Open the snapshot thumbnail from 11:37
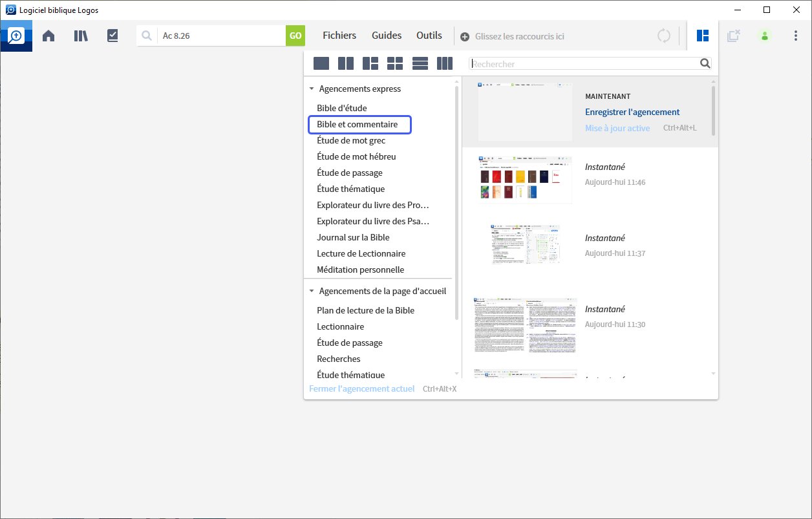This screenshot has height=519, width=812. tap(525, 244)
